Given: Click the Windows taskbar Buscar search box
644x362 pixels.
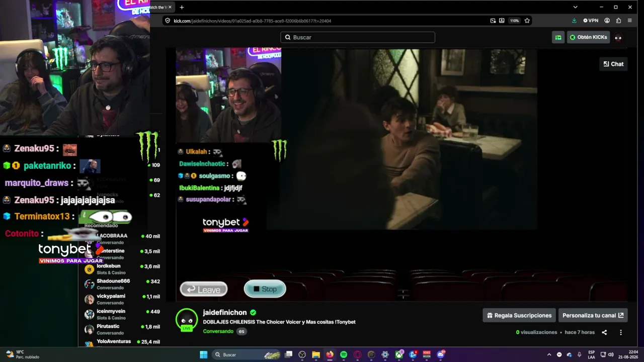Looking at the screenshot, I should 246,354.
